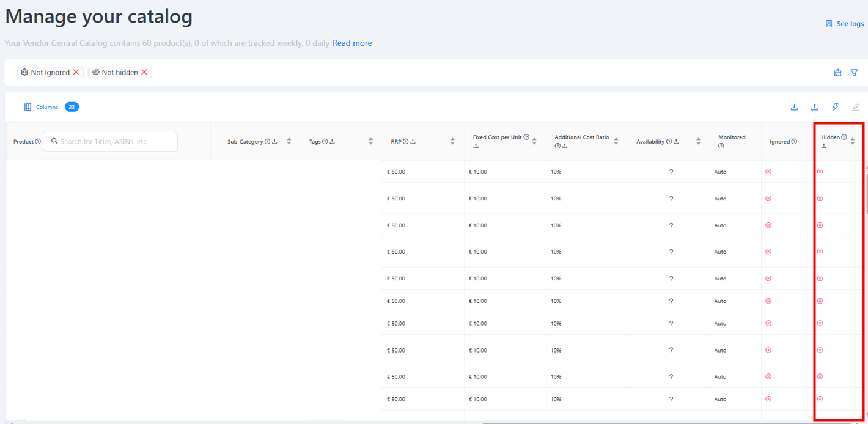Image resolution: width=868 pixels, height=424 pixels.
Task: Sort by the Sub-Category column arrows
Action: (x=289, y=141)
